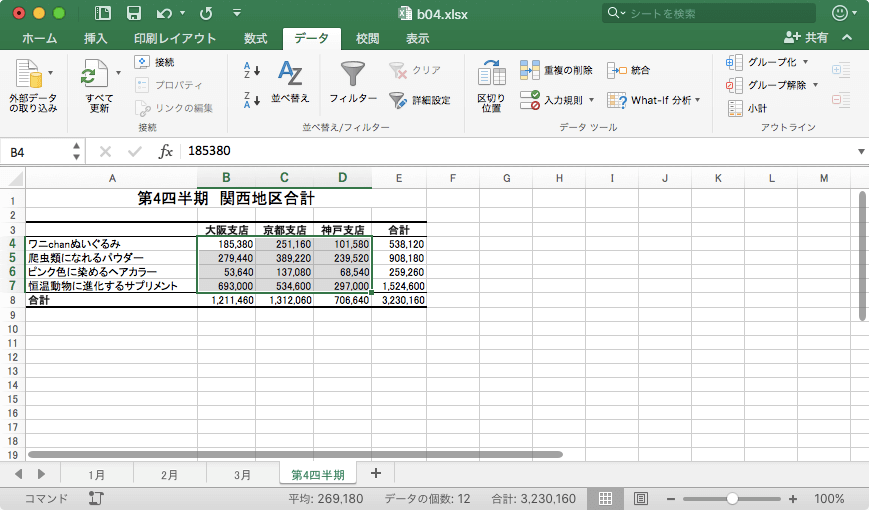Click the Undo arrow icon
Viewport: 869px width, 510px height.
164,13
